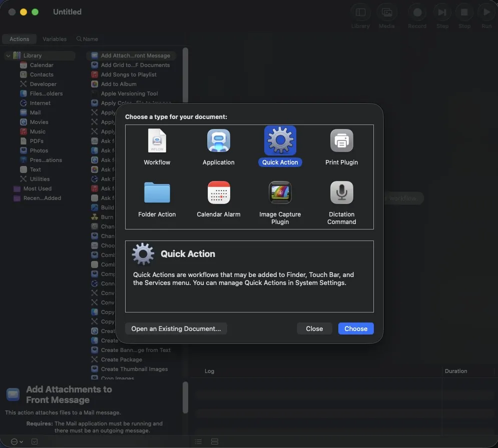498x448 pixels.
Task: Select the Image Capture Plugin icon
Action: (280, 192)
